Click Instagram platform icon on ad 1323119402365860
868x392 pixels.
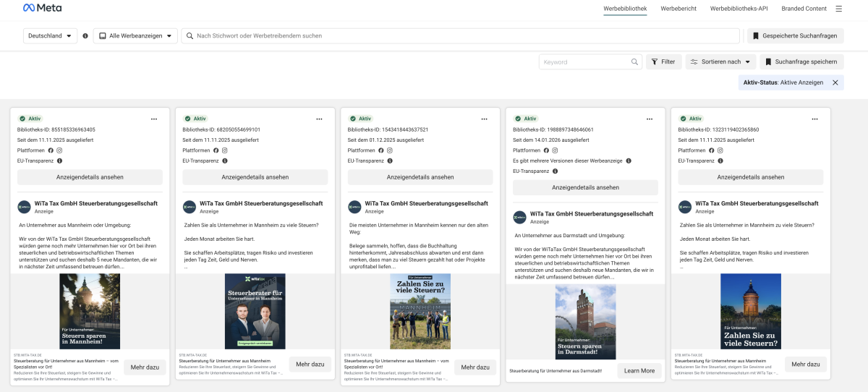pyautogui.click(x=721, y=150)
